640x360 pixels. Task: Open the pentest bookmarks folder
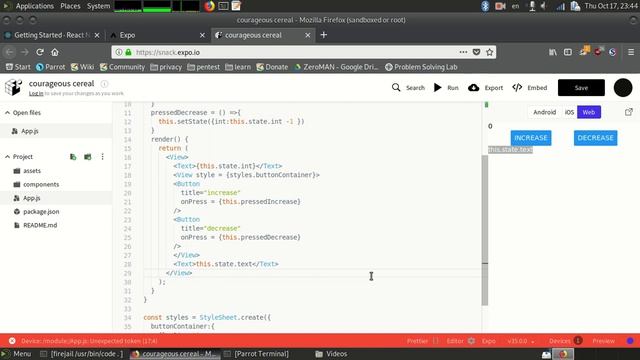point(203,67)
